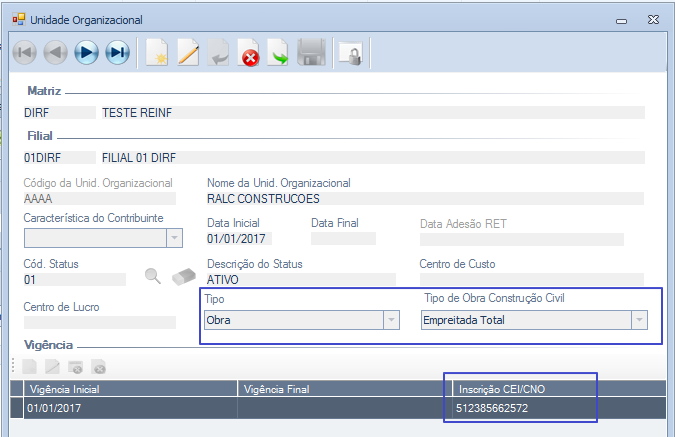Click Matriz code field DIRF
Viewport: 675px width, 437px height.
pos(59,112)
